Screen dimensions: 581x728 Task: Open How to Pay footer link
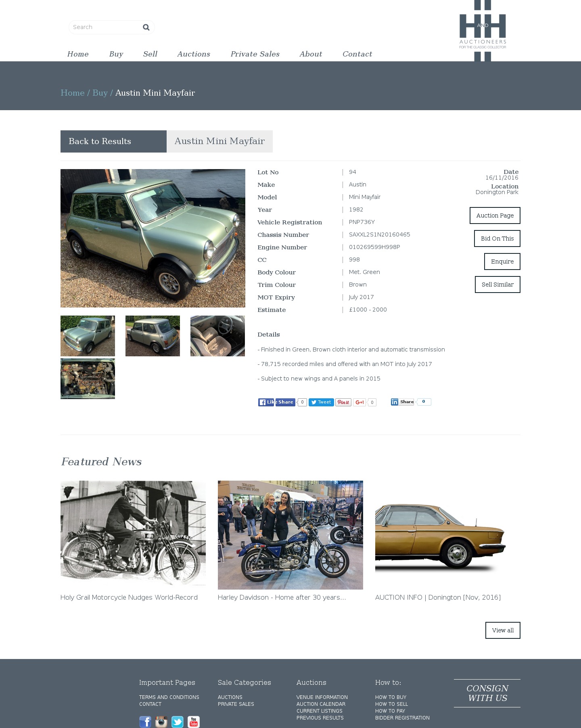[x=390, y=711]
